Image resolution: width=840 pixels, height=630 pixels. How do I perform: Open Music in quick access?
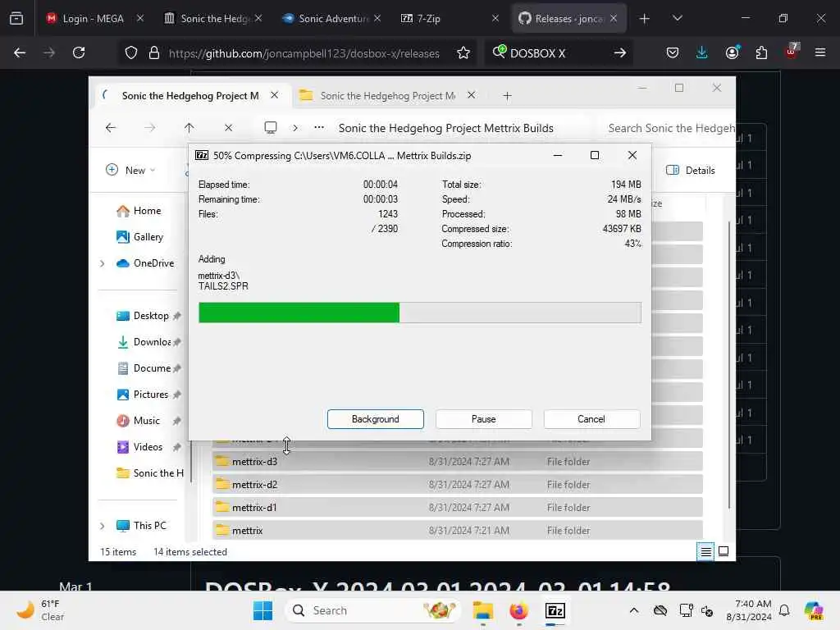tap(138, 421)
